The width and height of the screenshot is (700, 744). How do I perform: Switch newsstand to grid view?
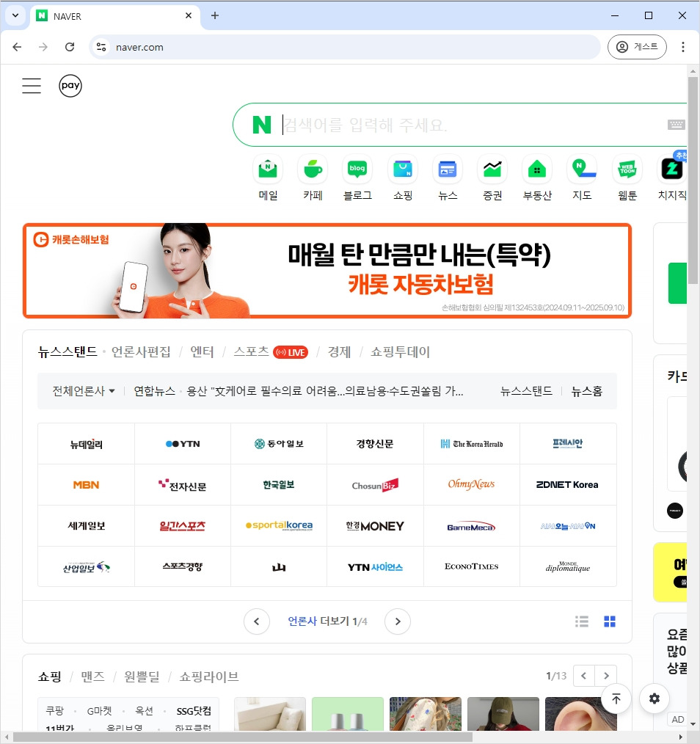(610, 621)
